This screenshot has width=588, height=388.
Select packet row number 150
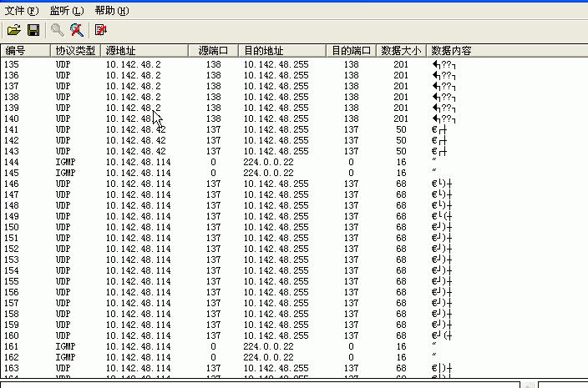pyautogui.click(x=294, y=227)
